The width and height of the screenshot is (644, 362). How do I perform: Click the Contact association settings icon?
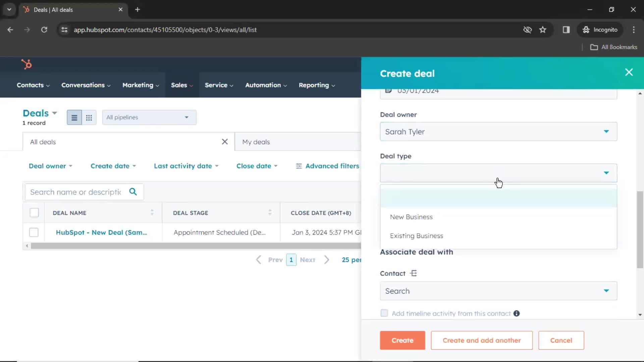[x=414, y=273]
